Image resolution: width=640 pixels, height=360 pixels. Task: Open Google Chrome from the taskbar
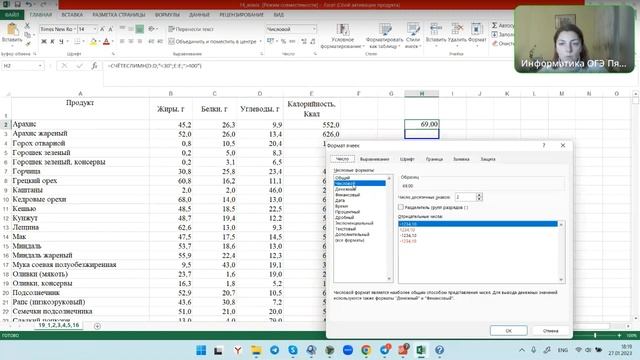(x=366, y=350)
